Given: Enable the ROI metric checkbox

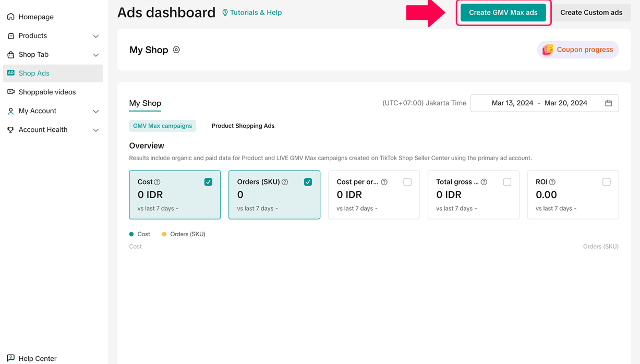Looking at the screenshot, I should pos(606,182).
